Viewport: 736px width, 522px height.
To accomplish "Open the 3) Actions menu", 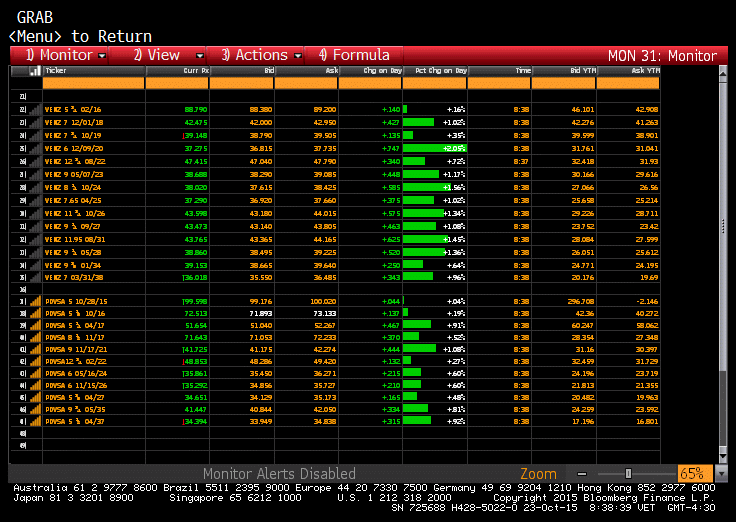I will coord(256,55).
